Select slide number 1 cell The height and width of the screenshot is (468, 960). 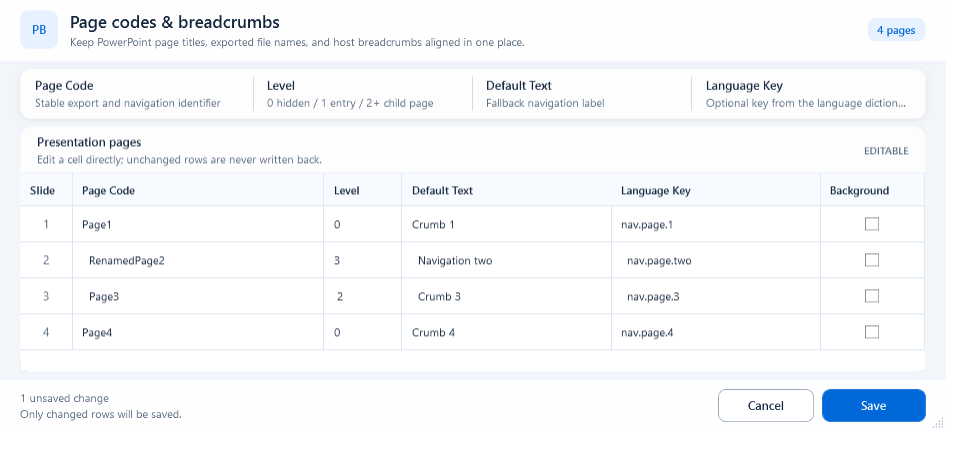[46, 225]
